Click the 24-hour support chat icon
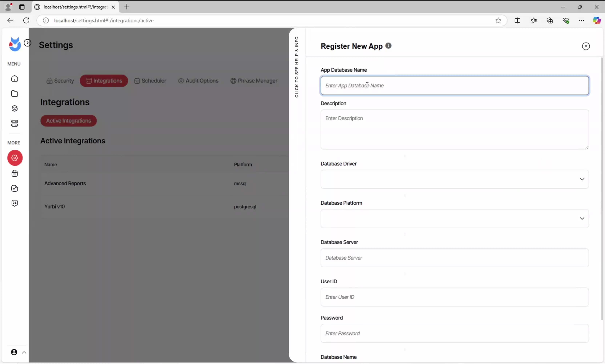This screenshot has width=605, height=364. click(15, 203)
